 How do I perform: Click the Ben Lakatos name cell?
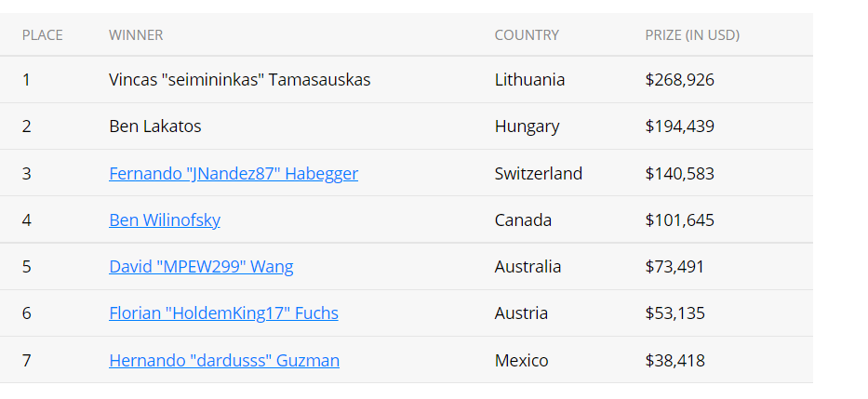point(154,126)
